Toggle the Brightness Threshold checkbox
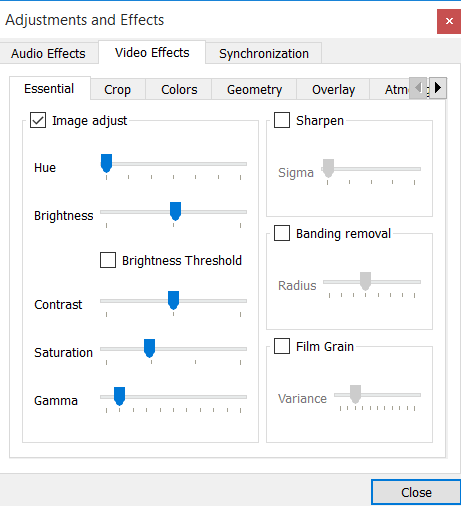 pyautogui.click(x=108, y=260)
